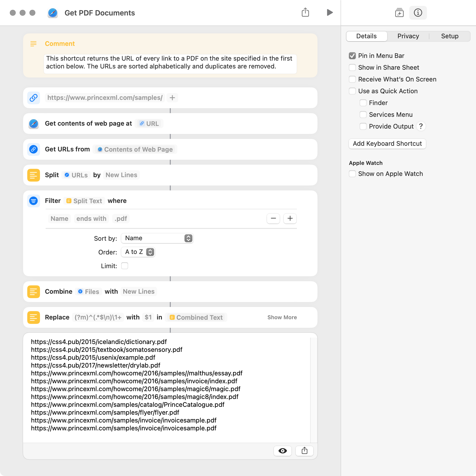This screenshot has height=476, width=476.
Task: Click the URL variable token
Action: pyautogui.click(x=149, y=123)
